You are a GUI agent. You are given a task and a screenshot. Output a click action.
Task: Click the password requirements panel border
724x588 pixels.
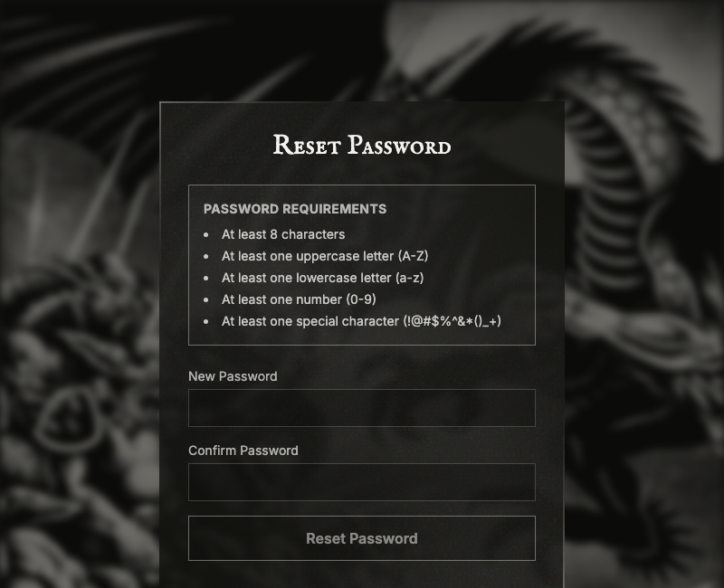click(x=362, y=185)
